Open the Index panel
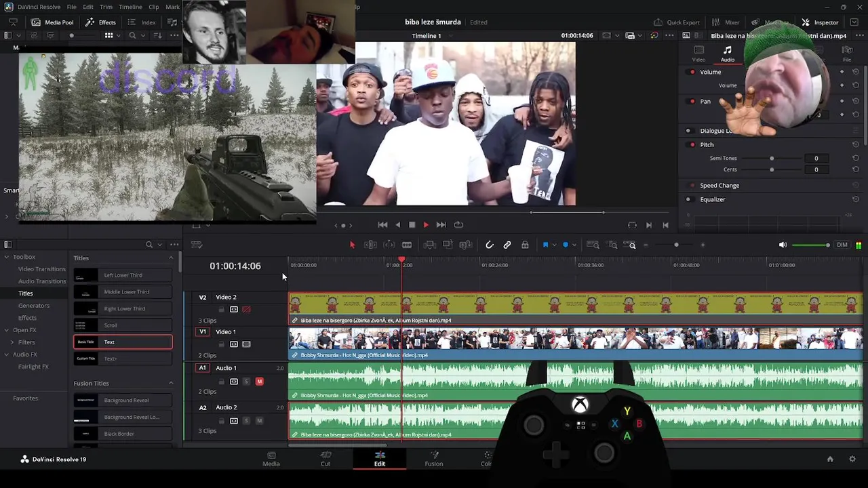Viewport: 868px width, 488px height. click(x=142, y=22)
